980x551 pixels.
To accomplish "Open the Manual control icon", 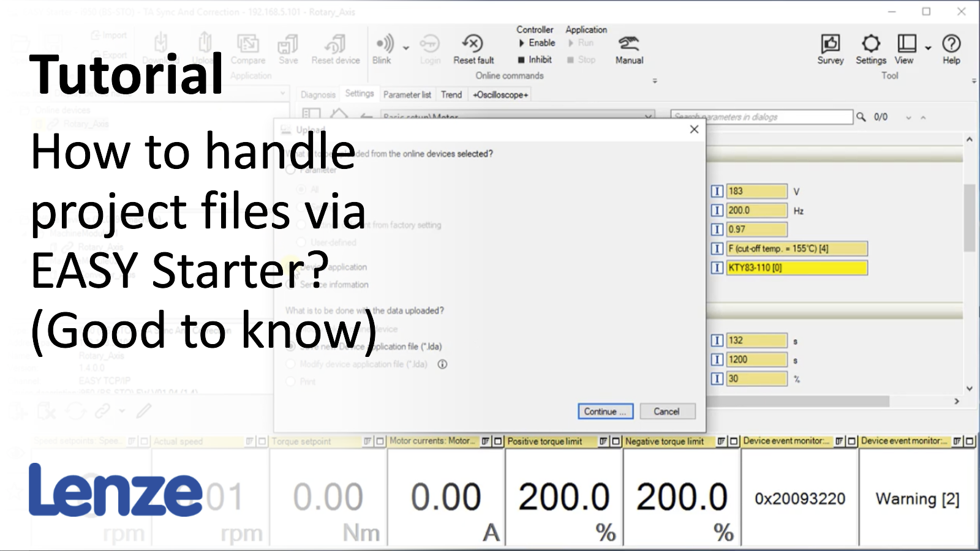I will 629,43.
